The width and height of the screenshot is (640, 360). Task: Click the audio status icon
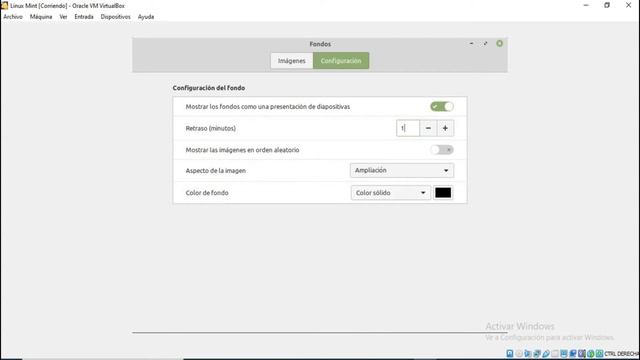pos(528,353)
